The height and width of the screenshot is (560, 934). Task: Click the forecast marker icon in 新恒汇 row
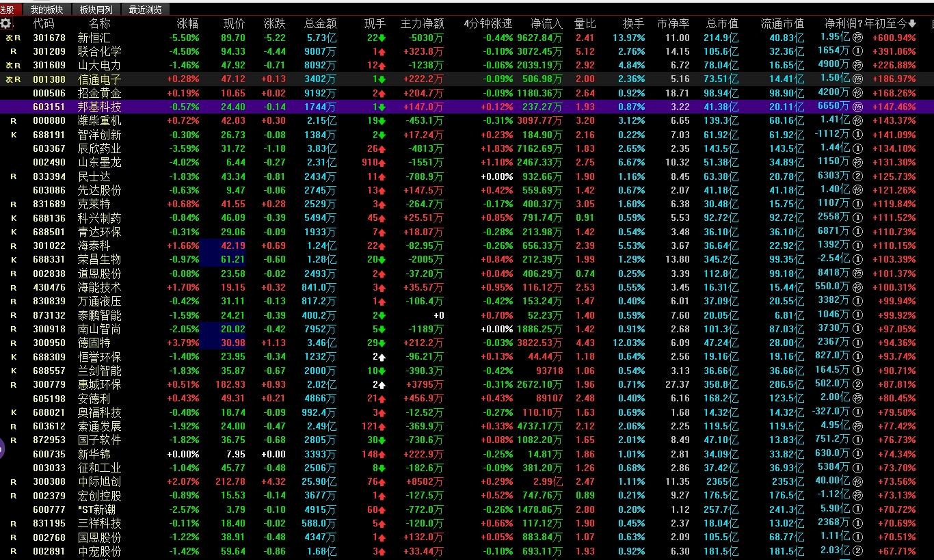coord(857,38)
